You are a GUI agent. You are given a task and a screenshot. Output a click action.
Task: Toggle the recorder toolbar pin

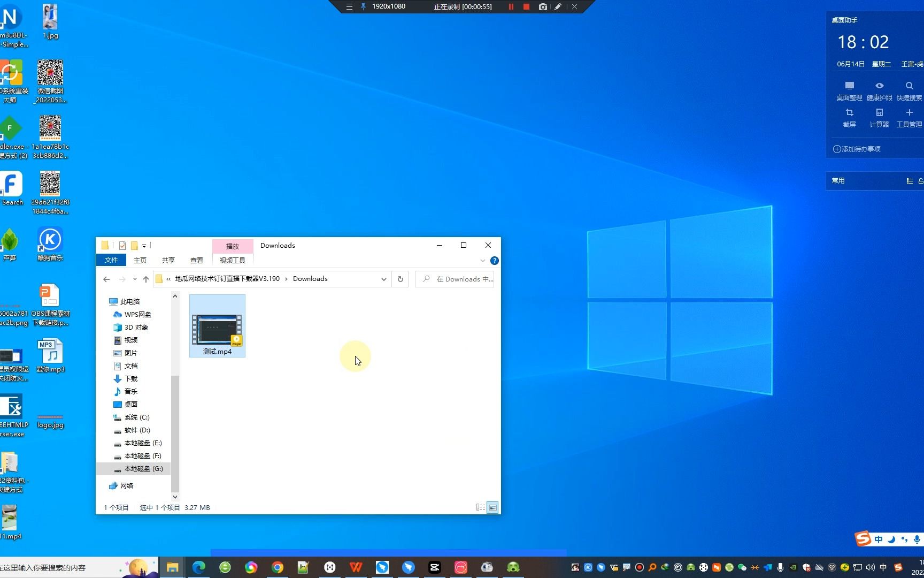(x=363, y=7)
